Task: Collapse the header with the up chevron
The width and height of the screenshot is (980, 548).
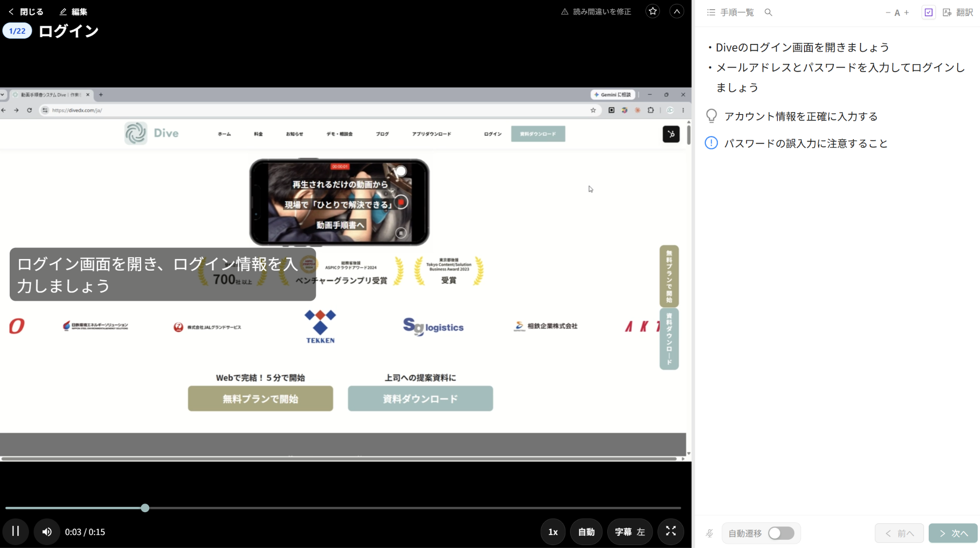Action: pyautogui.click(x=676, y=12)
